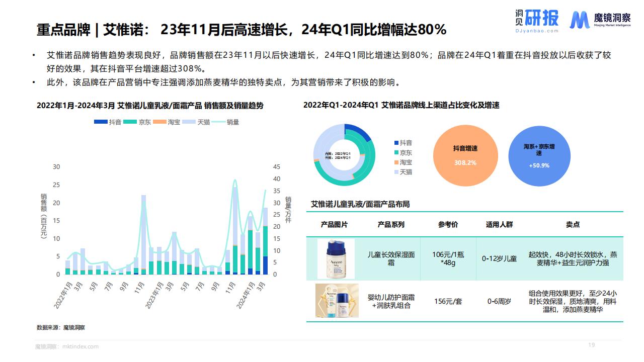Click the tall 2022 11月 sales bar
Screen dimensions: 644x362
(x=144, y=235)
